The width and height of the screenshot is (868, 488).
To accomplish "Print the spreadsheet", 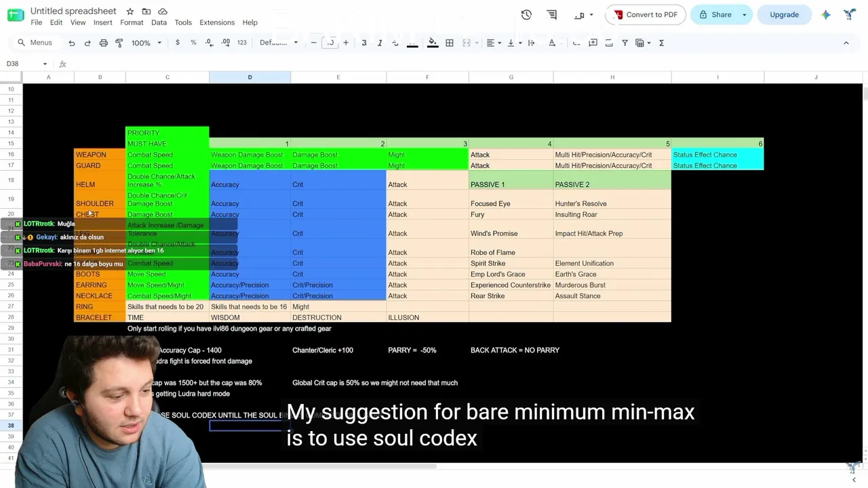I will tap(103, 43).
